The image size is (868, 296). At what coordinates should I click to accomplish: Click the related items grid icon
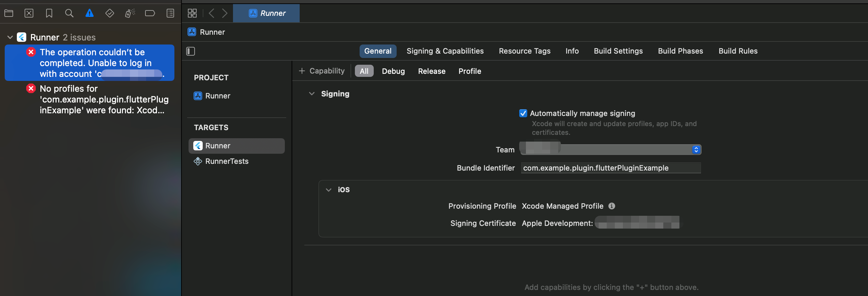[x=192, y=13]
